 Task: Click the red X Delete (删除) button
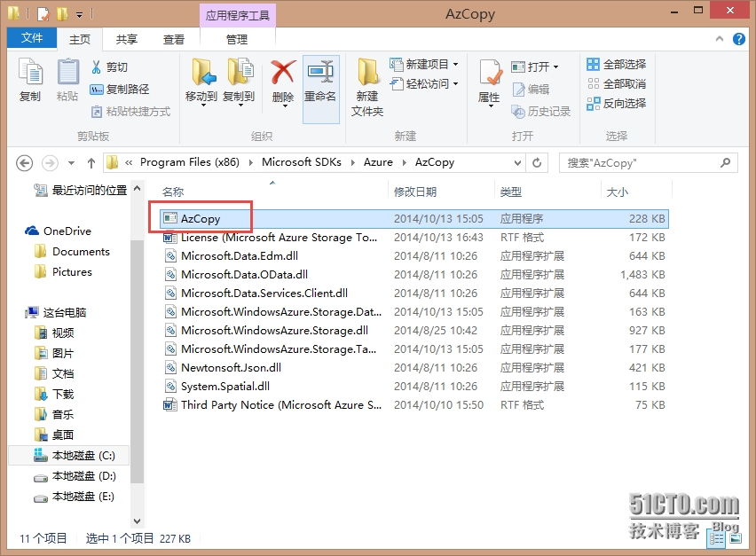pyautogui.click(x=283, y=82)
